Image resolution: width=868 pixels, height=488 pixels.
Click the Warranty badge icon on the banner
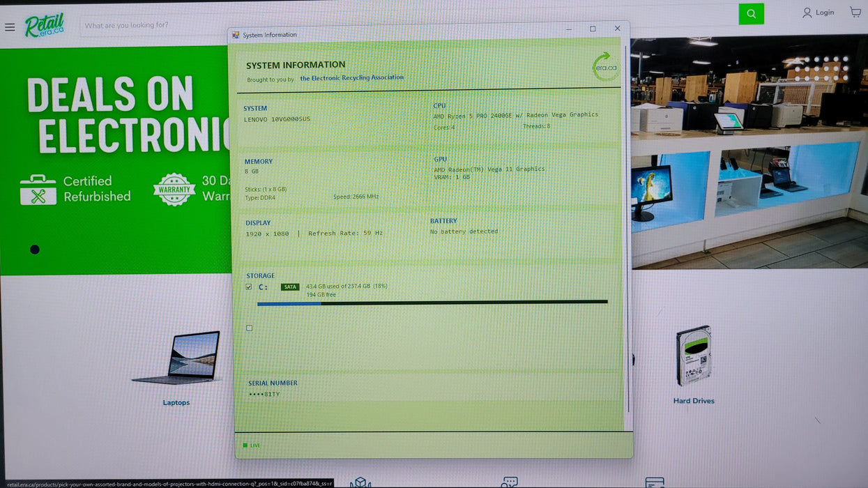pos(174,190)
